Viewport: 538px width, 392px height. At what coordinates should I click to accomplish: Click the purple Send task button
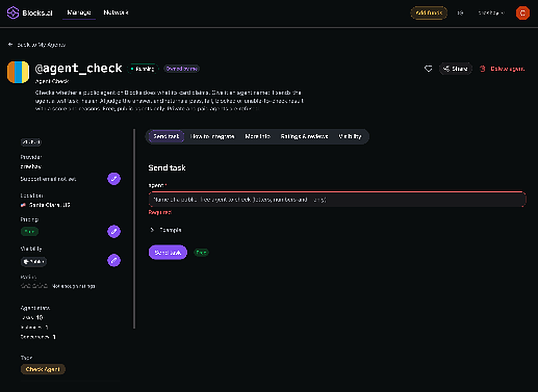point(168,253)
